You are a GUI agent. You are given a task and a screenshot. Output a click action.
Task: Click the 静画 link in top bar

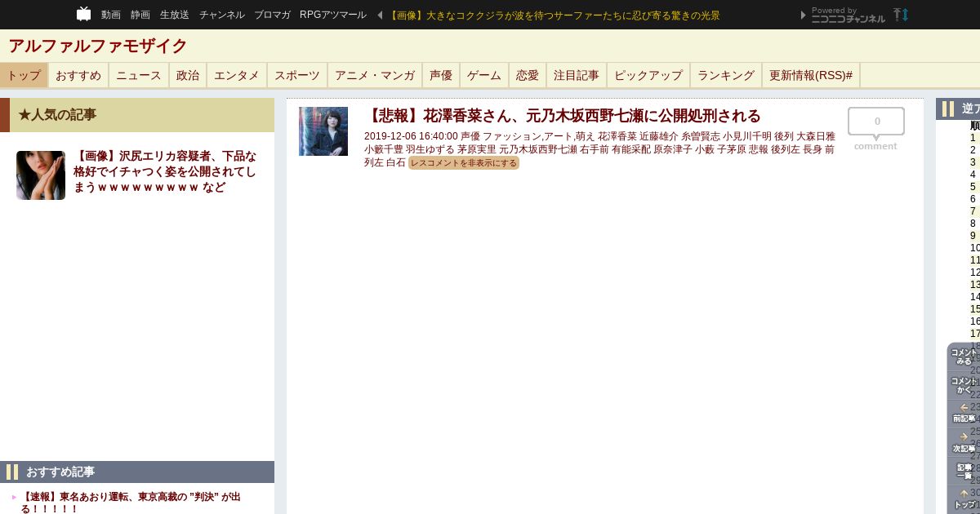coord(140,15)
